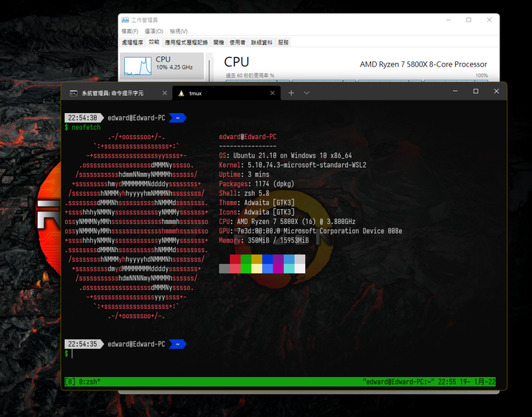Select CPU 10% 4.25 GHz sidebar item
Image resolution: width=532 pixels, height=417 pixels.
tap(162, 65)
